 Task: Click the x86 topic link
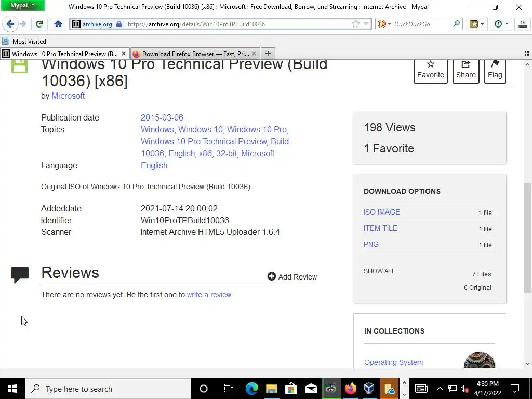(x=205, y=153)
